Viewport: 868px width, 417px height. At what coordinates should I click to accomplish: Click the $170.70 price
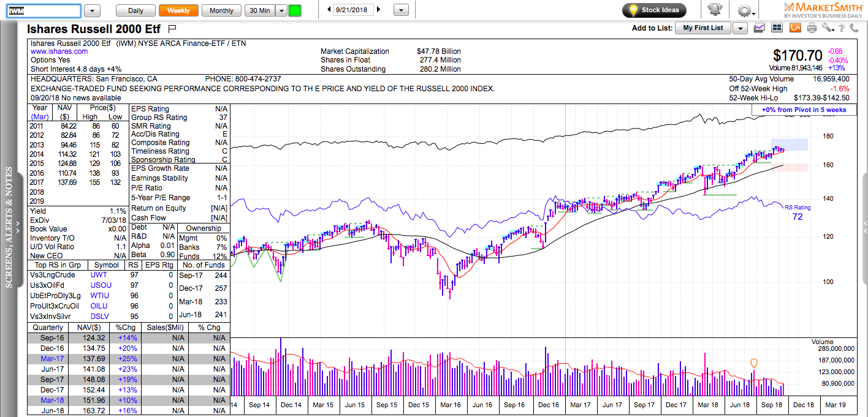798,56
